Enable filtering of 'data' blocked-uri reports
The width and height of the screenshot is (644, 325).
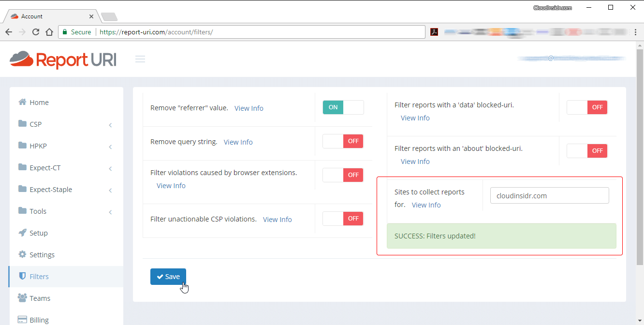(587, 107)
